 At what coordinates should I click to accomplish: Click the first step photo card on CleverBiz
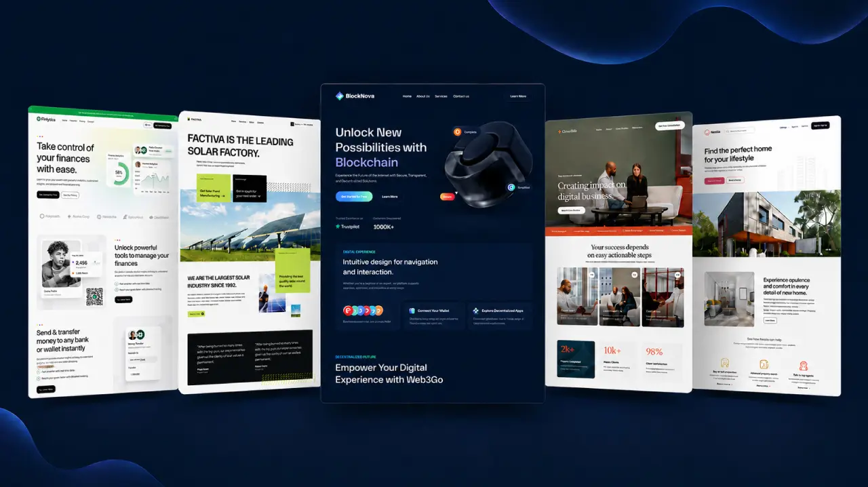pyautogui.click(x=577, y=296)
